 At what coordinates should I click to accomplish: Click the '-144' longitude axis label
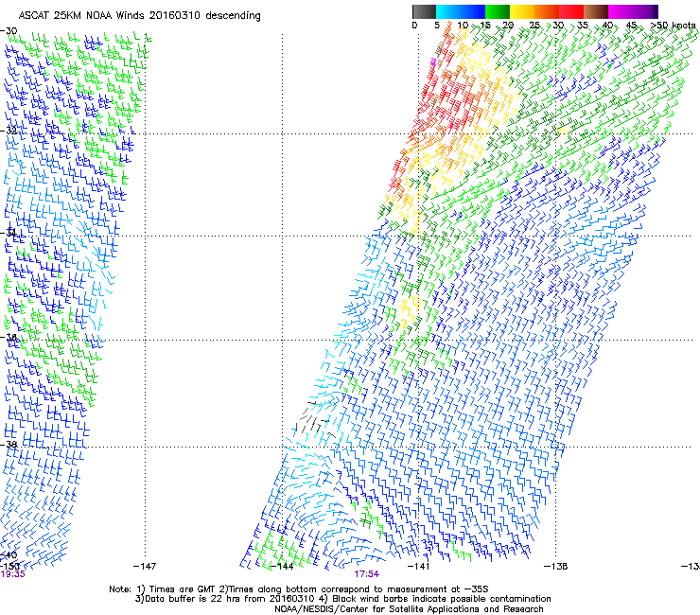coord(282,567)
